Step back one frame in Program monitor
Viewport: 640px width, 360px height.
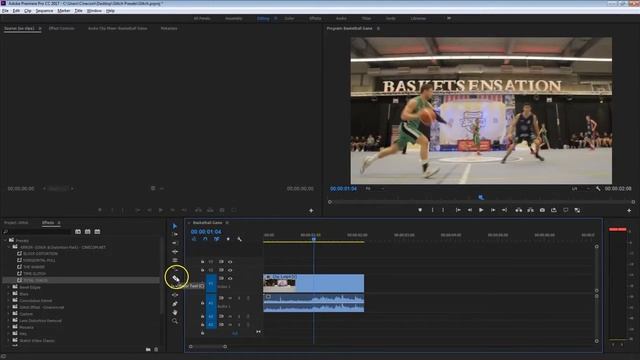[x=469, y=210]
